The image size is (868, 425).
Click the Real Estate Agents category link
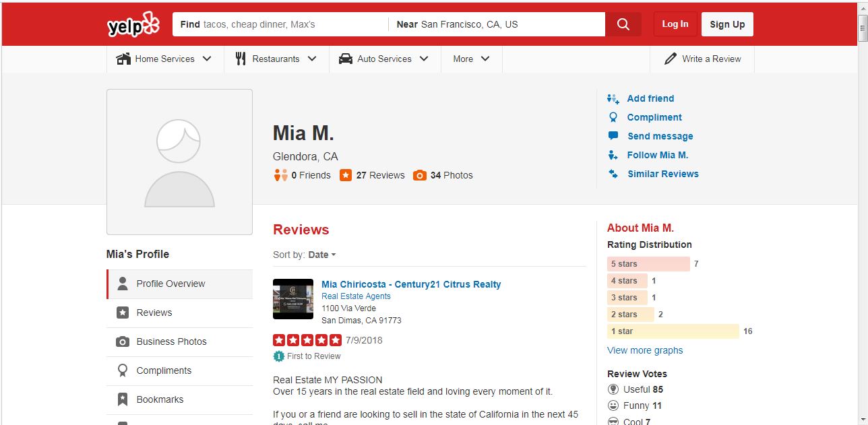(x=356, y=296)
